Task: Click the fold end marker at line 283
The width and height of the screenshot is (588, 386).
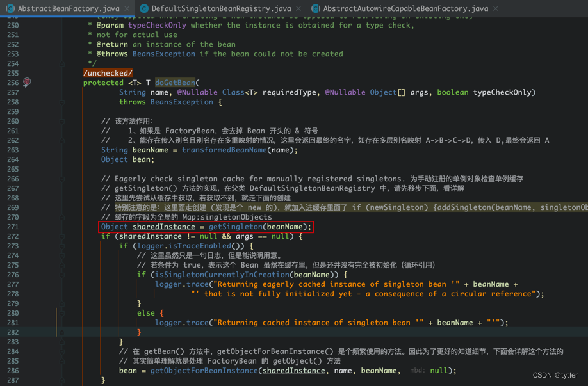Action: [x=62, y=342]
